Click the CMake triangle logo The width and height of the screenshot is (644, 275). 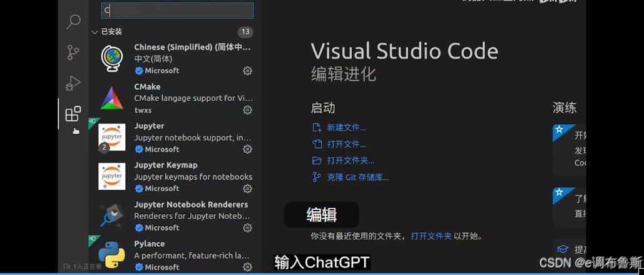tap(111, 98)
